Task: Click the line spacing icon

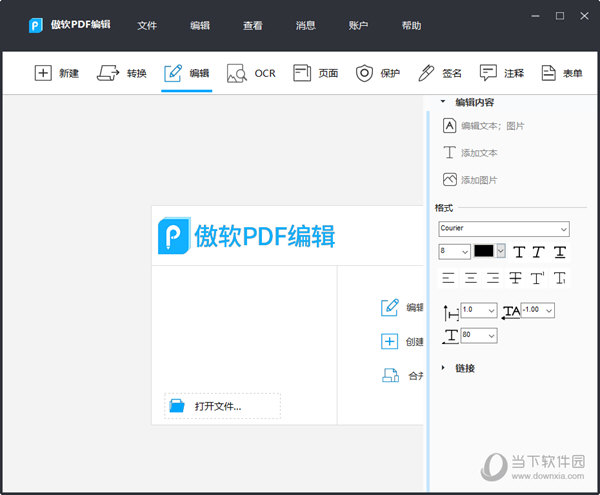Action: (x=451, y=313)
